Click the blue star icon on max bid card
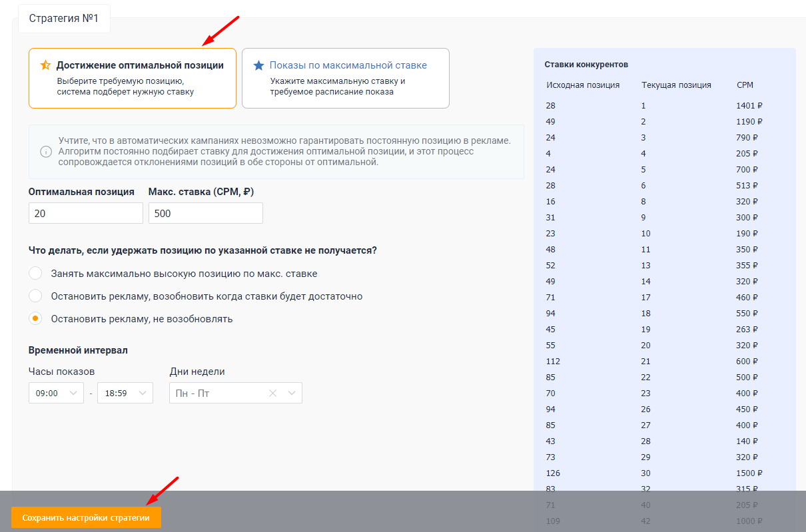Screen dimensions: 806x532 pyautogui.click(x=258, y=65)
